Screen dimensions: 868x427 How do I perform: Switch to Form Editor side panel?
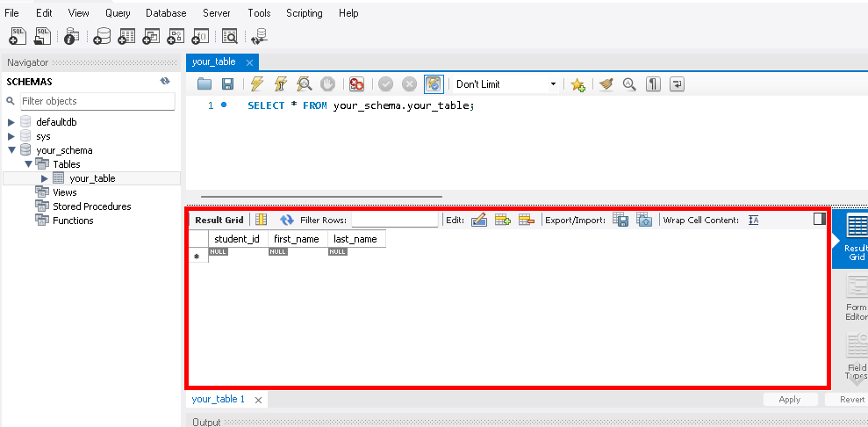(x=857, y=298)
